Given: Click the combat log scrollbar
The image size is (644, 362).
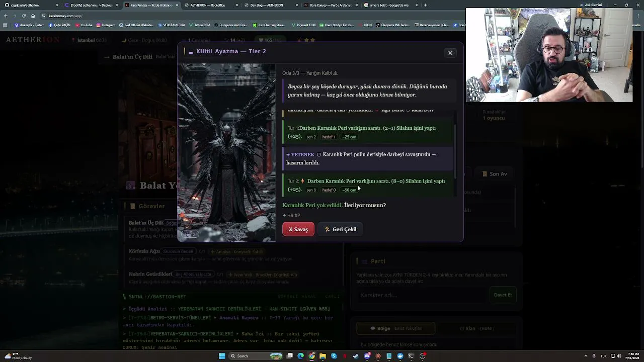Looking at the screenshot, I should (455, 151).
